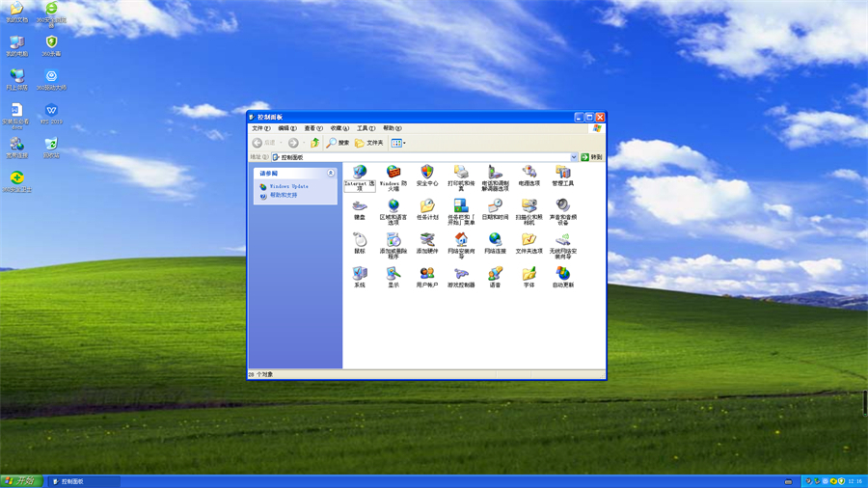
Task: Open Printers and Faxes icon
Action: (461, 177)
